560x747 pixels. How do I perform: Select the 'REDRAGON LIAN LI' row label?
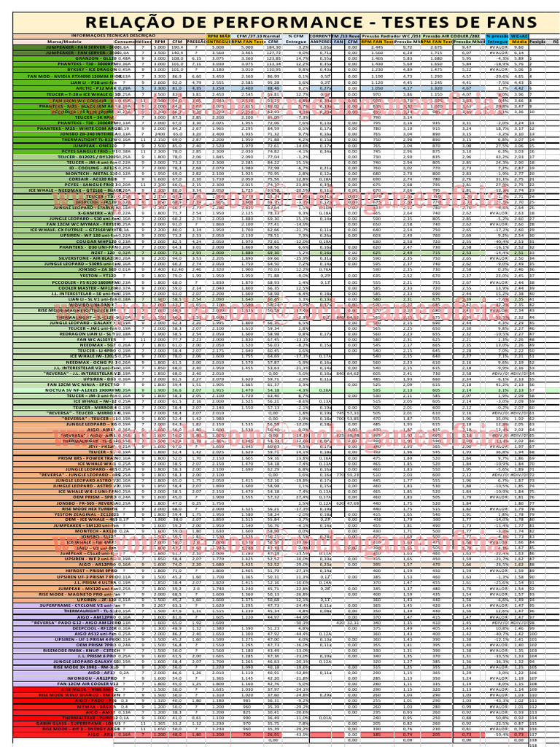click(88, 334)
